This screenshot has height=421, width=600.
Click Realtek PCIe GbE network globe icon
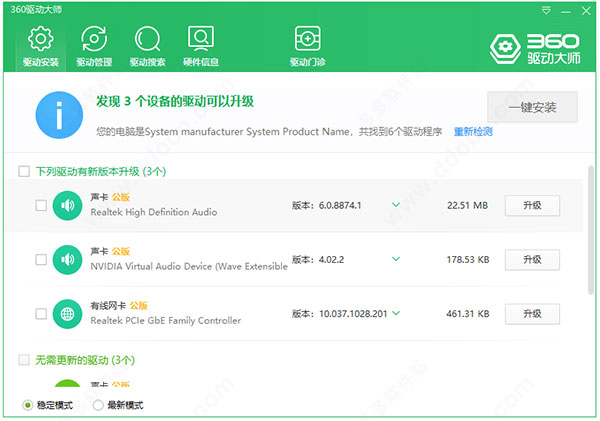(67, 314)
